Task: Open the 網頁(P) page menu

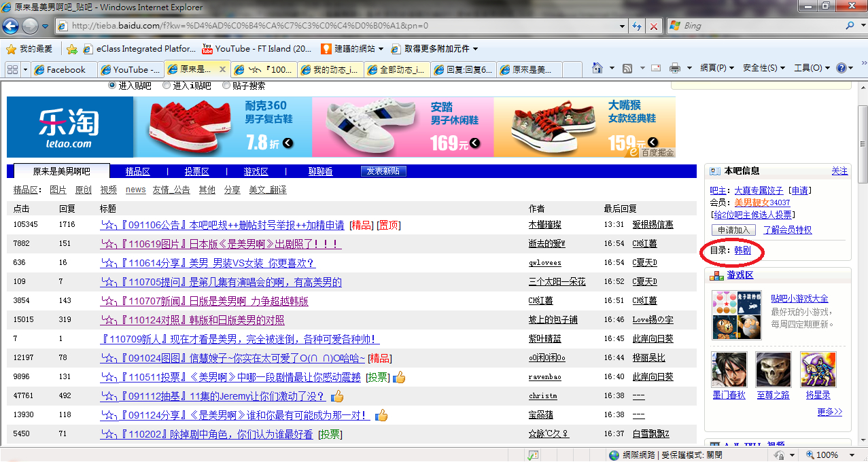Action: tap(717, 68)
